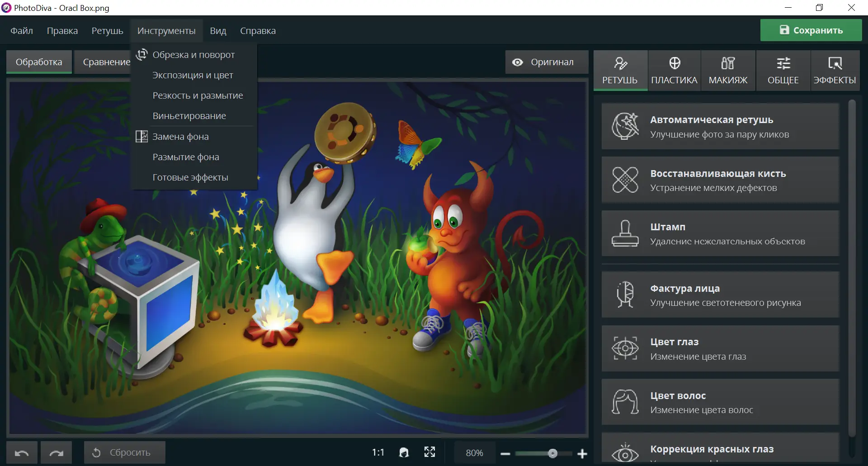This screenshot has width=868, height=466.
Task: Click the face texture icon
Action: [x=625, y=295]
